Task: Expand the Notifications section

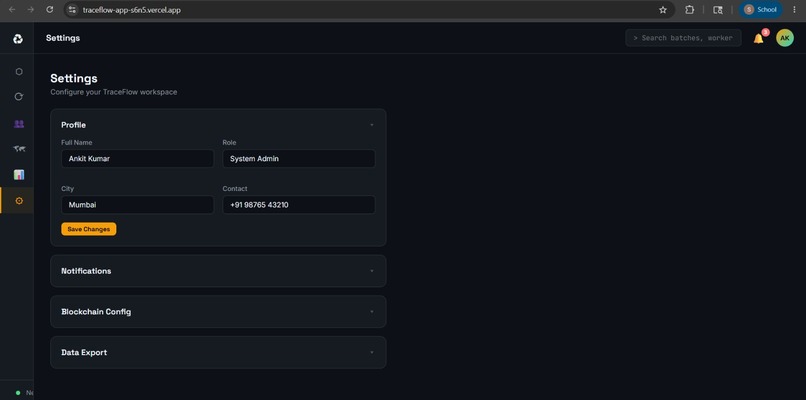Action: [x=218, y=271]
